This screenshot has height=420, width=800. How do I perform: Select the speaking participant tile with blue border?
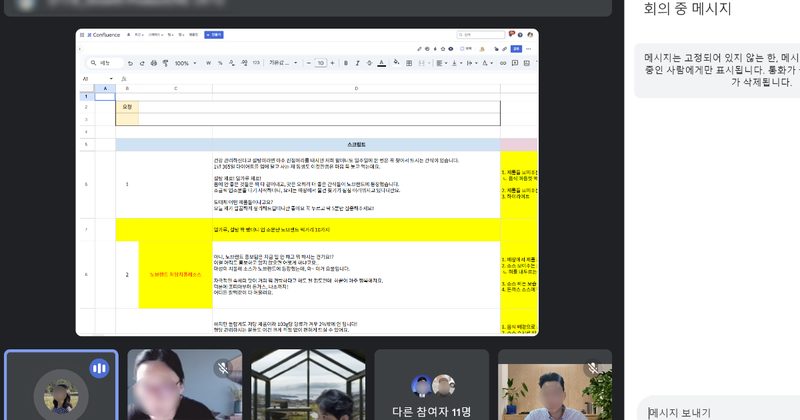click(61, 385)
